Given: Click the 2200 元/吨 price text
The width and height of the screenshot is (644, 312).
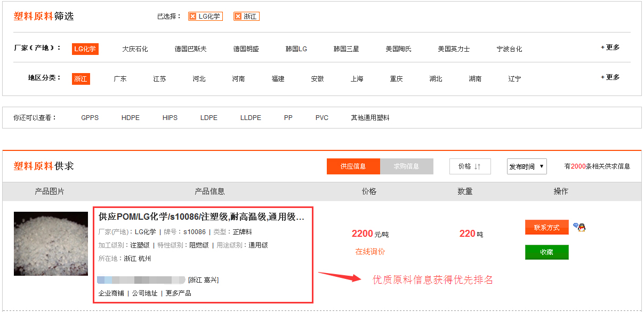Looking at the screenshot, I should click(x=370, y=234).
